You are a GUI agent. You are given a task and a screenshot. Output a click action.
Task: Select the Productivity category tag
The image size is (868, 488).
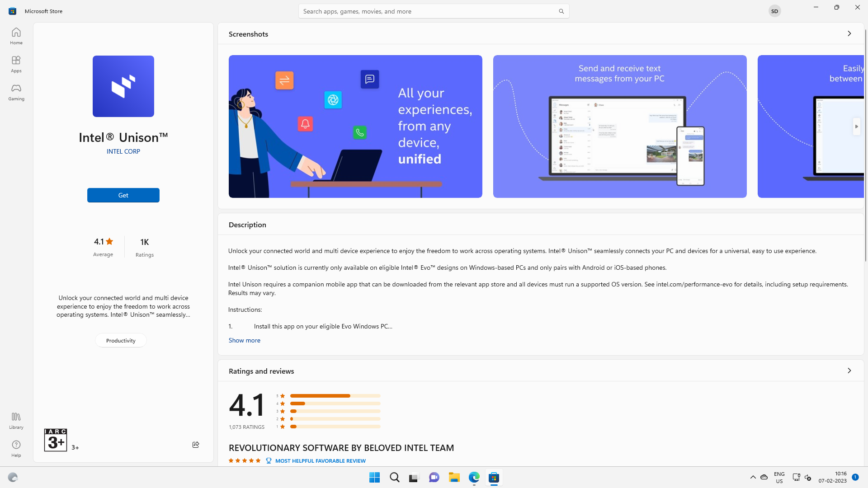(x=121, y=340)
